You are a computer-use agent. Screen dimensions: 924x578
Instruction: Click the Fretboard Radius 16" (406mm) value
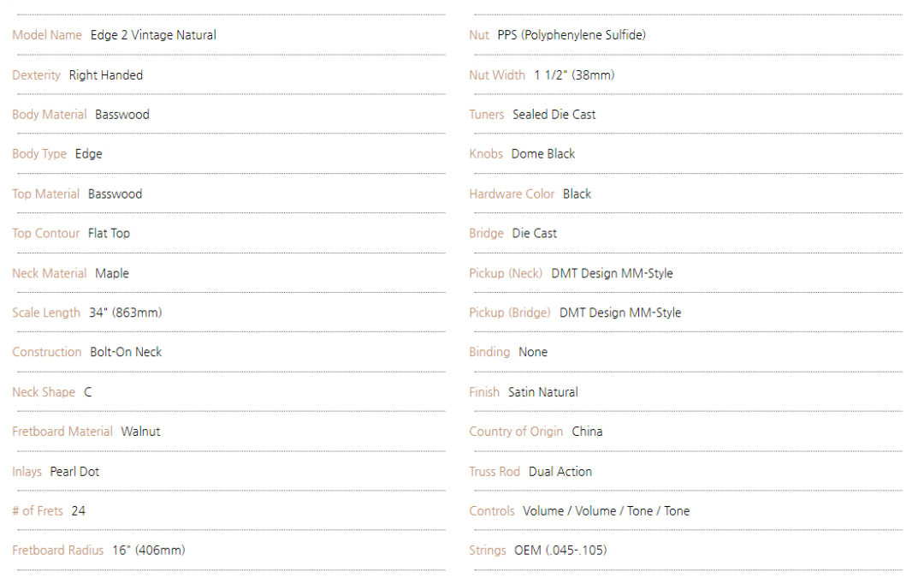149,551
